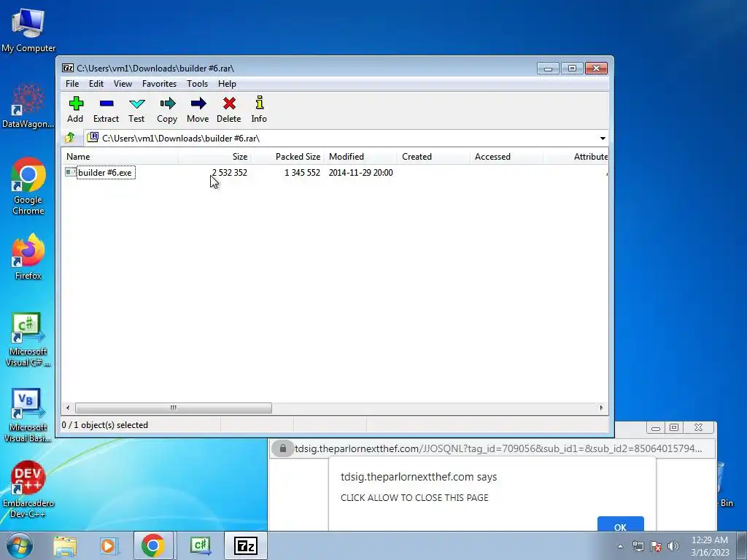Select the Google Chrome desktop shortcut
Image resolution: width=747 pixels, height=560 pixels.
tap(28, 186)
